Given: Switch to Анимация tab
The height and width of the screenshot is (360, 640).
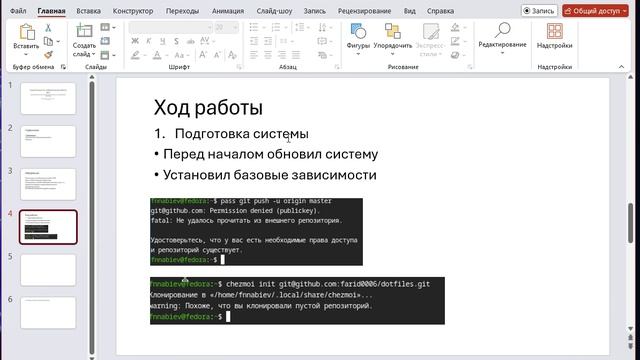Looking at the screenshot, I should 228,11.
